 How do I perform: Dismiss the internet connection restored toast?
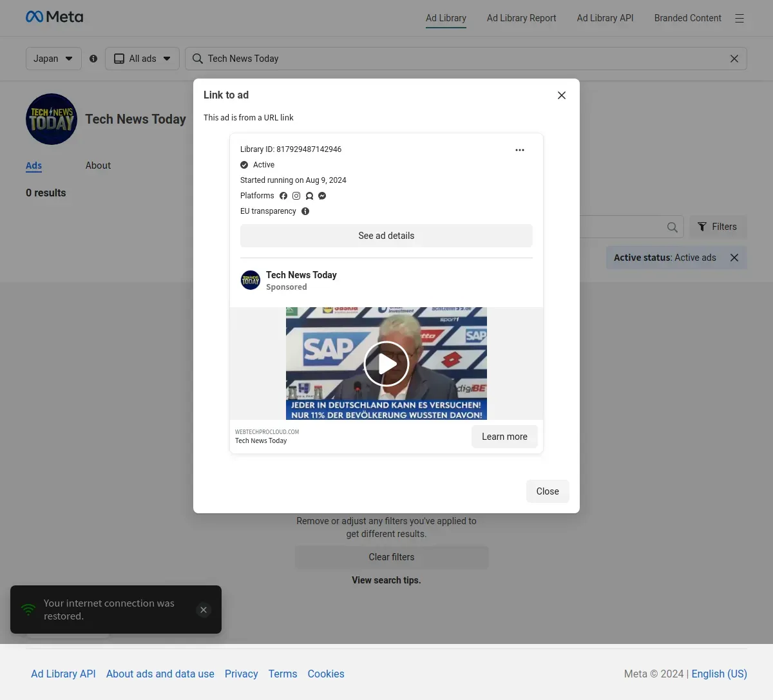click(x=204, y=610)
